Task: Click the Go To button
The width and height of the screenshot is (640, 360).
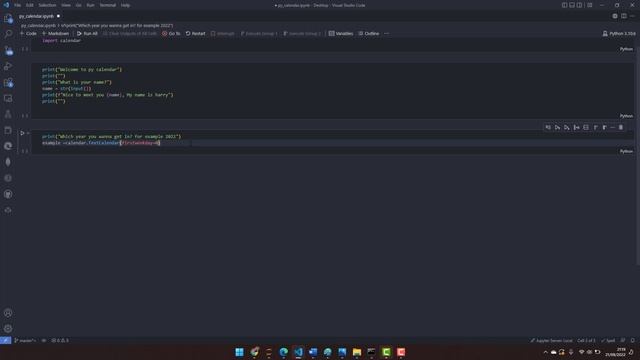Action: point(171,33)
